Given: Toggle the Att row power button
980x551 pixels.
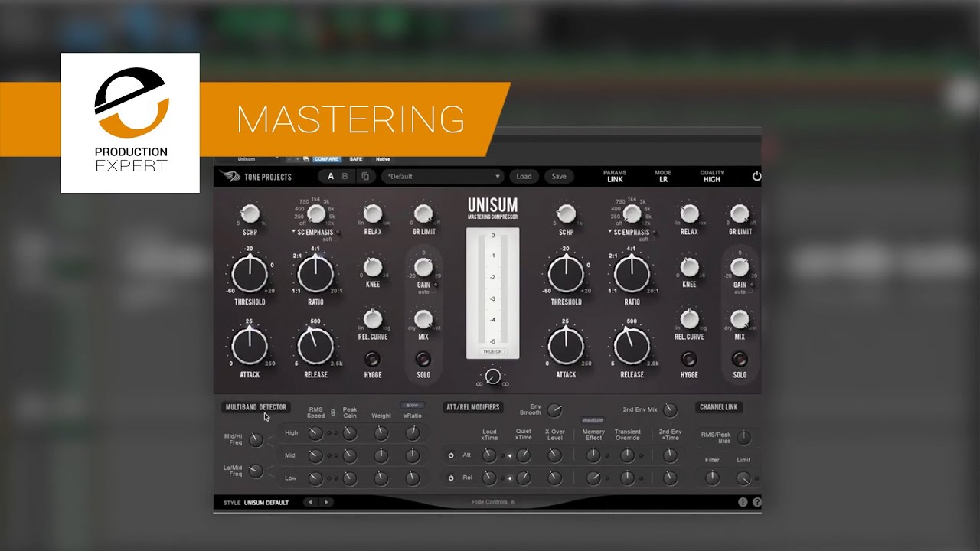Looking at the screenshot, I should coord(451,455).
